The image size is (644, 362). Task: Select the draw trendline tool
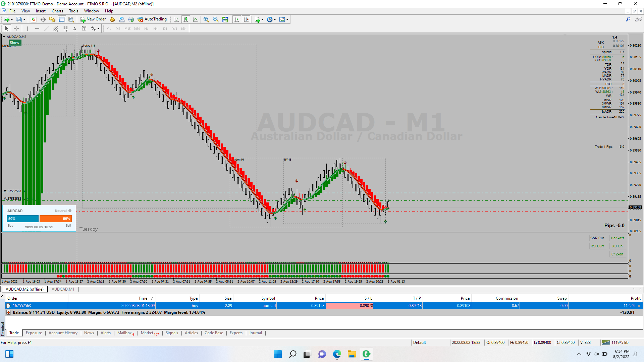(47, 29)
